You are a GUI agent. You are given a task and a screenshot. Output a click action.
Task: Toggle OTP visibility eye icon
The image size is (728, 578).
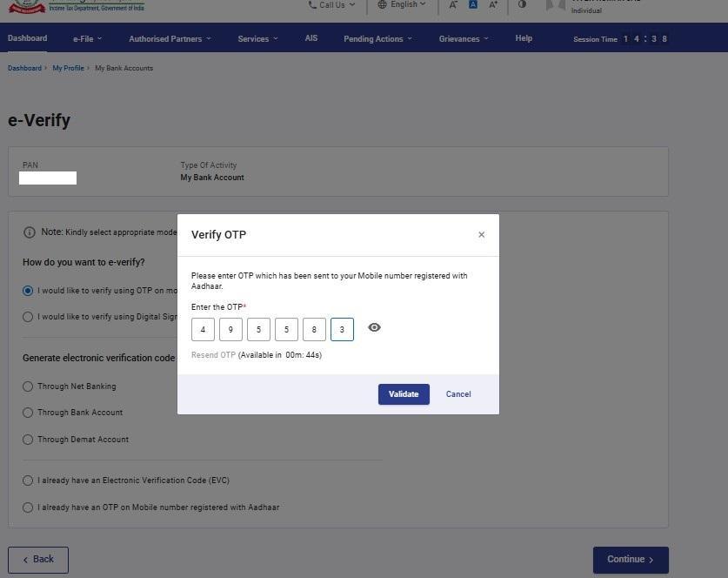(x=374, y=328)
